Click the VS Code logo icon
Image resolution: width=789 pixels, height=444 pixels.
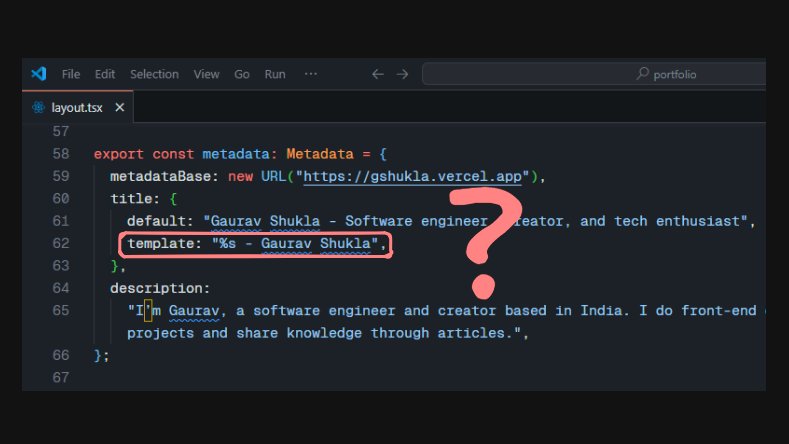39,74
